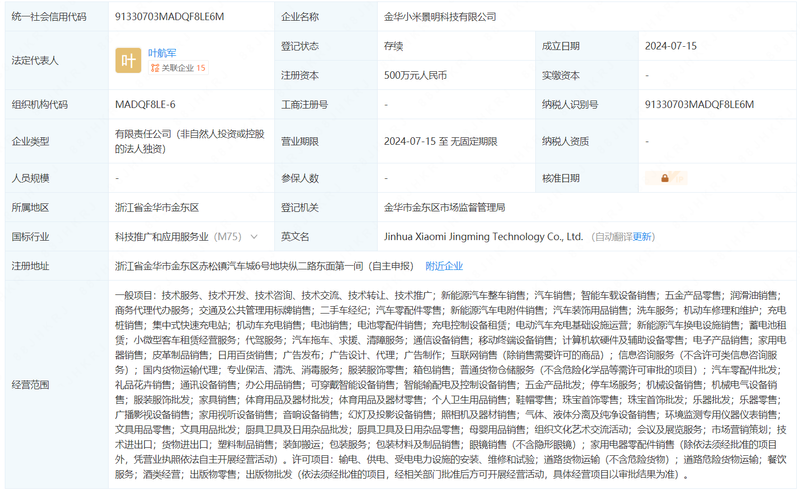This screenshot has width=800, height=493.
Task: Click the registration authority 金华市金东区市场监督管理局
Action: coord(444,208)
